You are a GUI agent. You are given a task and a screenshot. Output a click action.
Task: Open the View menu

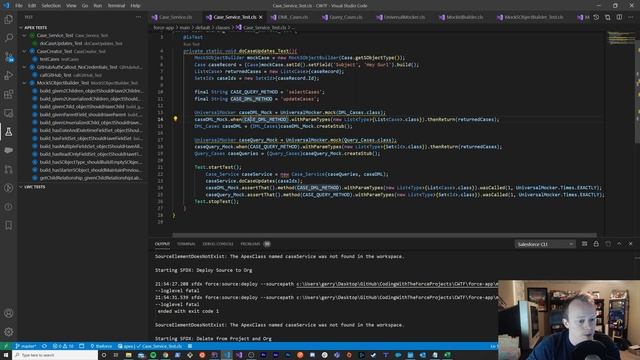tap(71, 6)
